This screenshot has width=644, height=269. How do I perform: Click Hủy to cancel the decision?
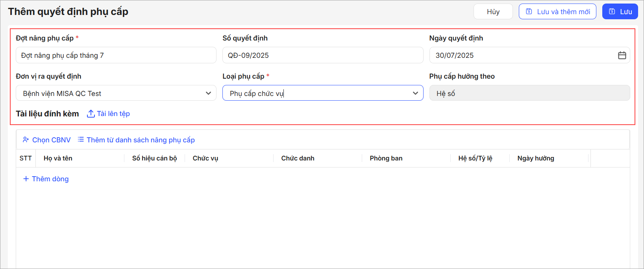(x=493, y=11)
